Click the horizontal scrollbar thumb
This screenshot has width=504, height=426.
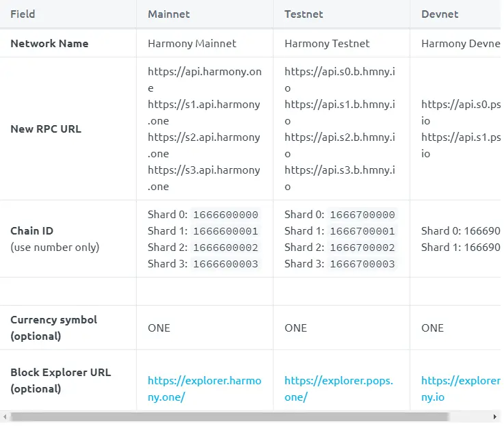(x=230, y=417)
